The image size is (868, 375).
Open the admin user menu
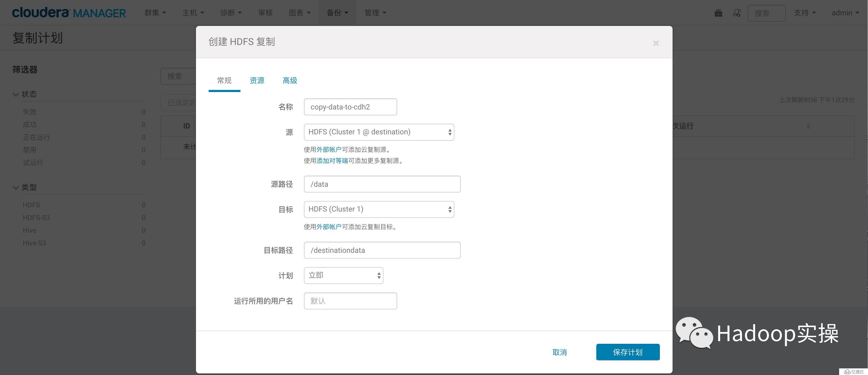[845, 13]
